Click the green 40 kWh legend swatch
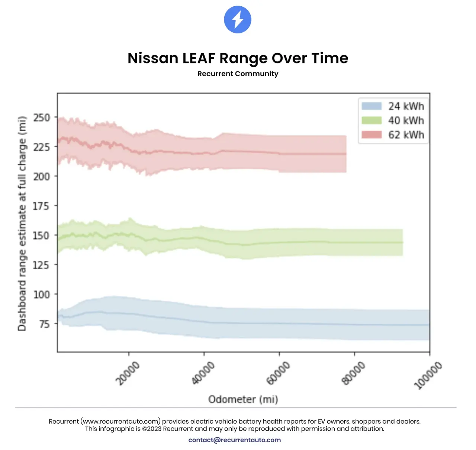 pyautogui.click(x=372, y=120)
